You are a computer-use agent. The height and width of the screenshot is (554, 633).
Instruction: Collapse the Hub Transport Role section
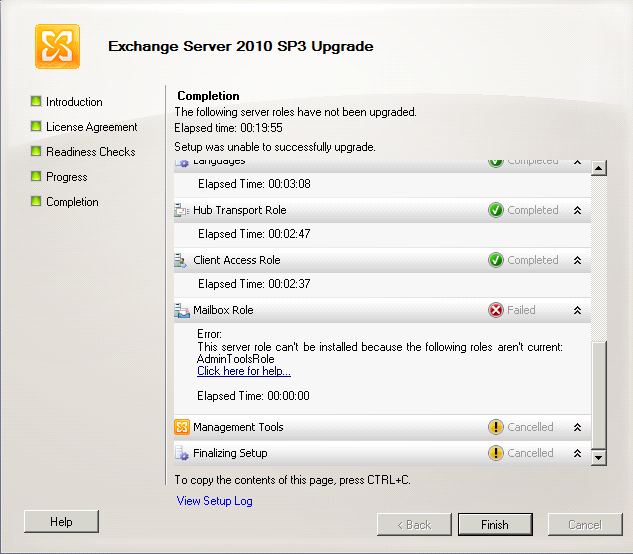click(578, 210)
